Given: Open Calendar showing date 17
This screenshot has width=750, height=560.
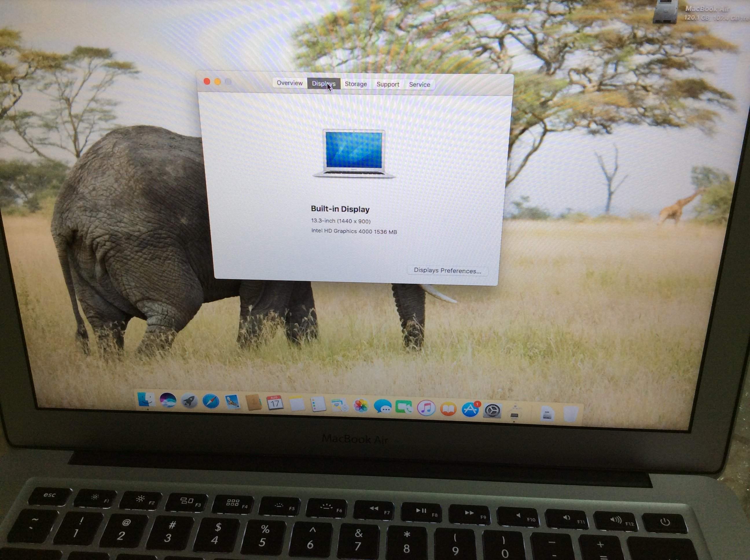Looking at the screenshot, I should (x=275, y=403).
